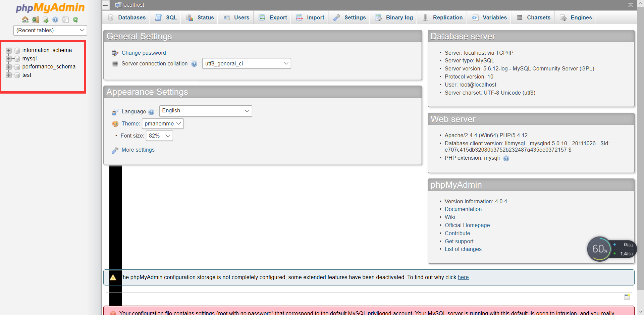Click the network speed monitor widget
This screenshot has width=644, height=315.
click(x=611, y=249)
